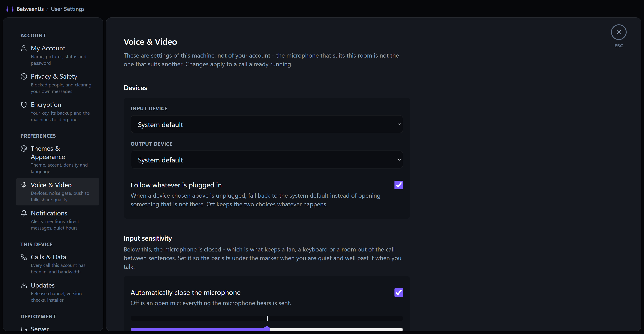Click the microphone level meter bar
This screenshot has width=644, height=334.
click(x=266, y=318)
